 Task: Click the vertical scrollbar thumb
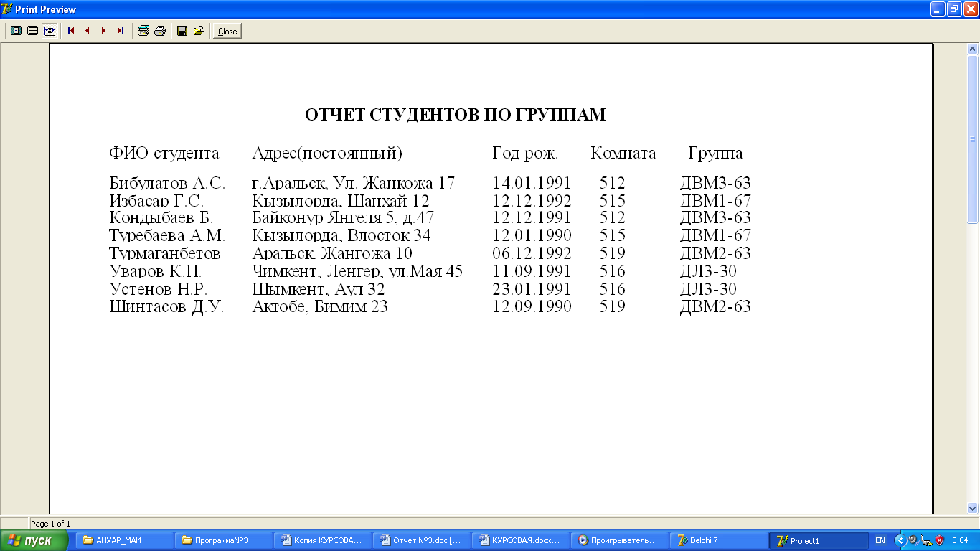974,140
